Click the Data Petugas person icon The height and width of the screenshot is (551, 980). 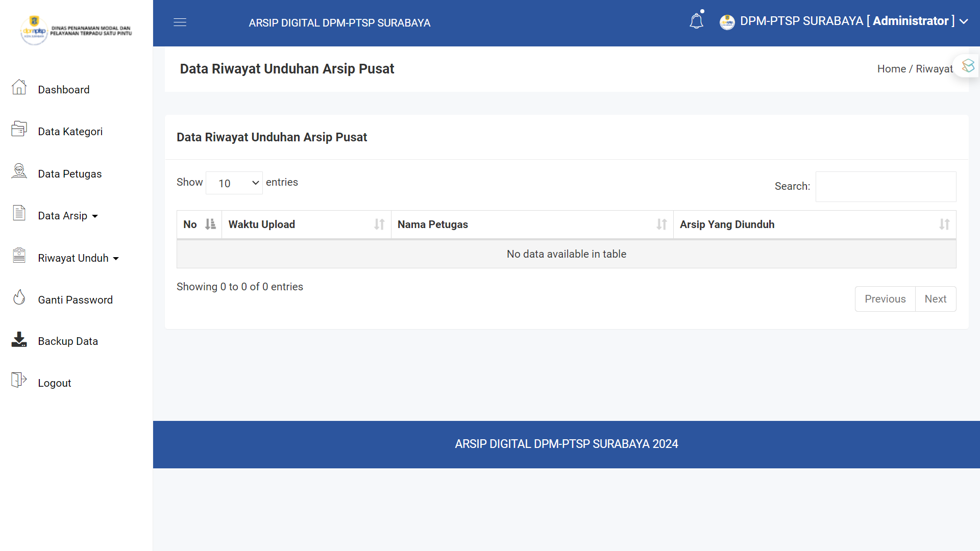click(19, 172)
